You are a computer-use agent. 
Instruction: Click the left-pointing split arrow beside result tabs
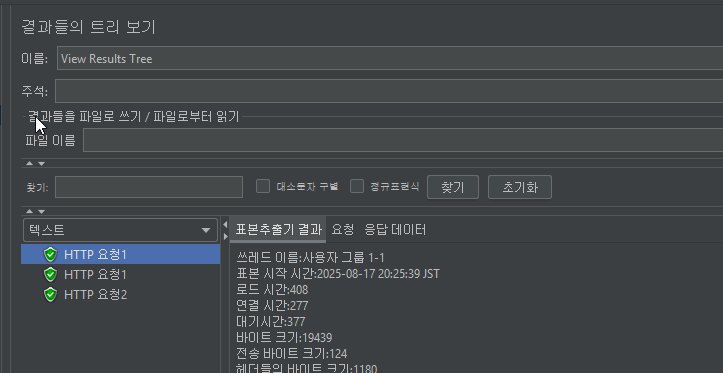[225, 225]
